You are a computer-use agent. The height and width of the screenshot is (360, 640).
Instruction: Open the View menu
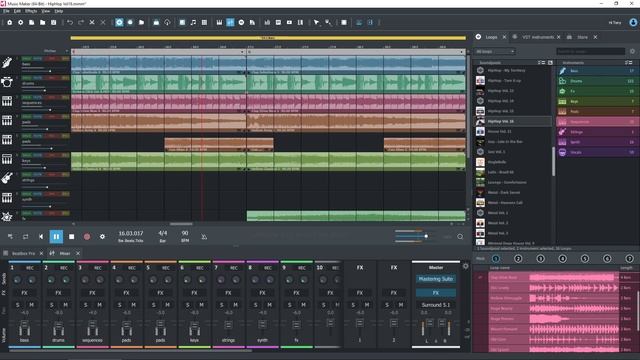pyautogui.click(x=46, y=11)
